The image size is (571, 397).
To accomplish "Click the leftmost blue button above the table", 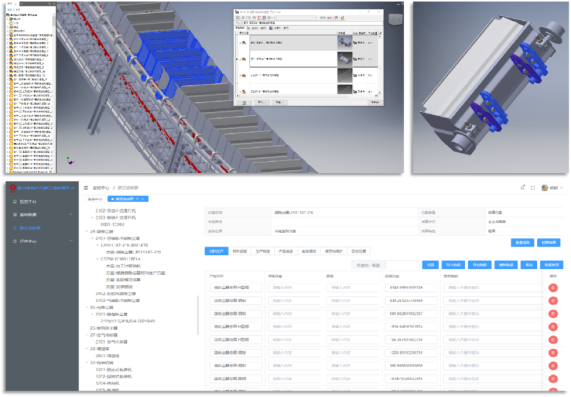I will pos(430,265).
